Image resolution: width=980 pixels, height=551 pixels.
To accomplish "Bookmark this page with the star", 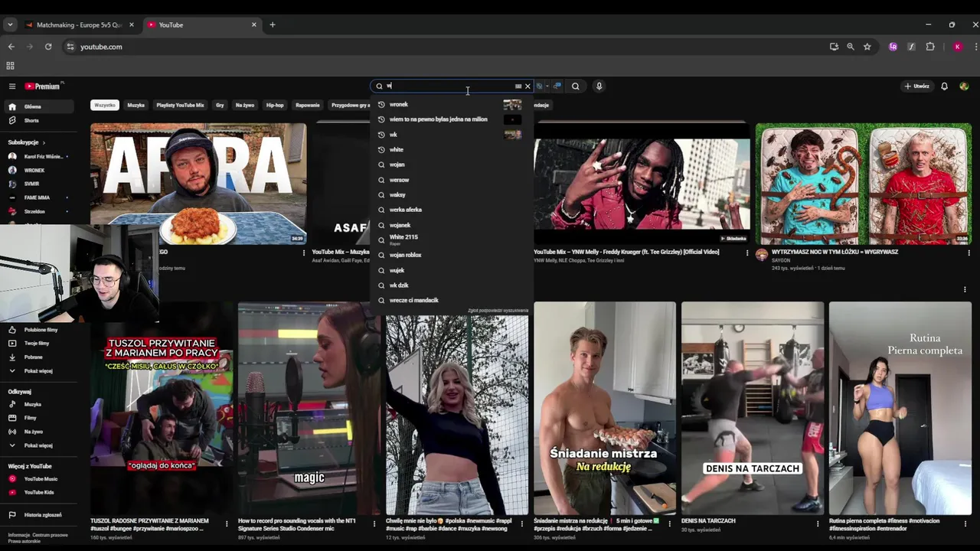I will point(867,47).
